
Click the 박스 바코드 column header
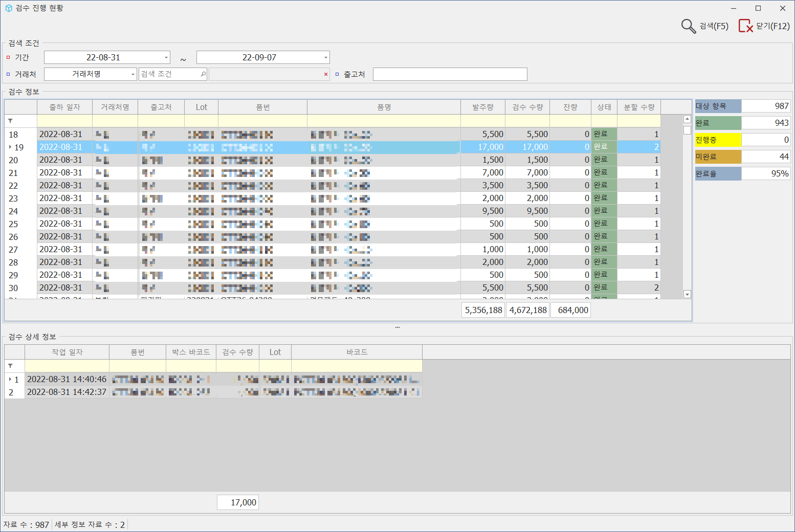[x=191, y=352]
